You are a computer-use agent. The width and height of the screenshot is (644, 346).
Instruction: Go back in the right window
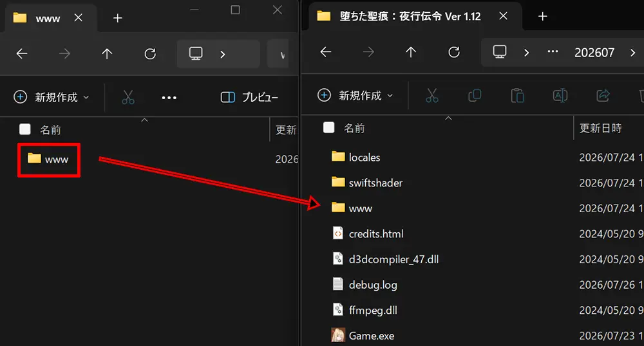[x=326, y=52]
